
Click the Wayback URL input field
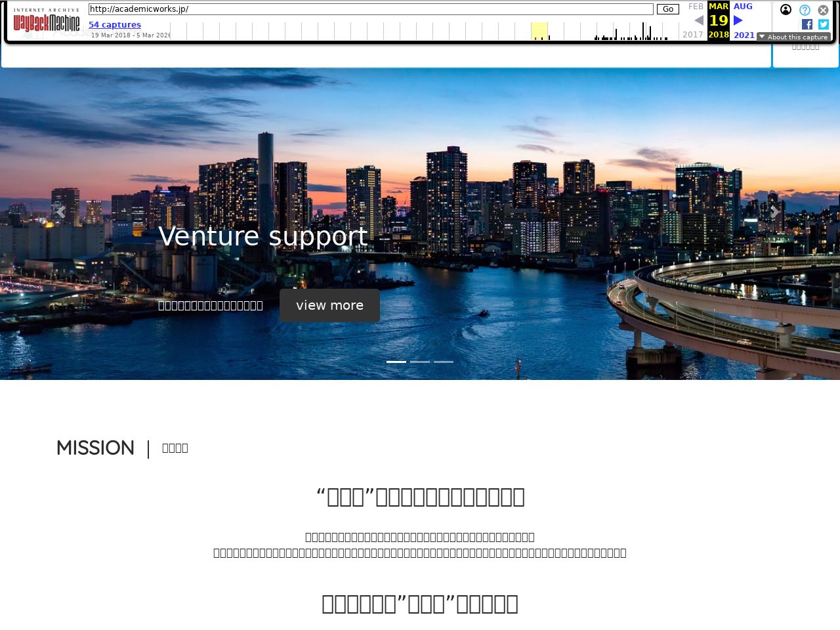(x=371, y=9)
